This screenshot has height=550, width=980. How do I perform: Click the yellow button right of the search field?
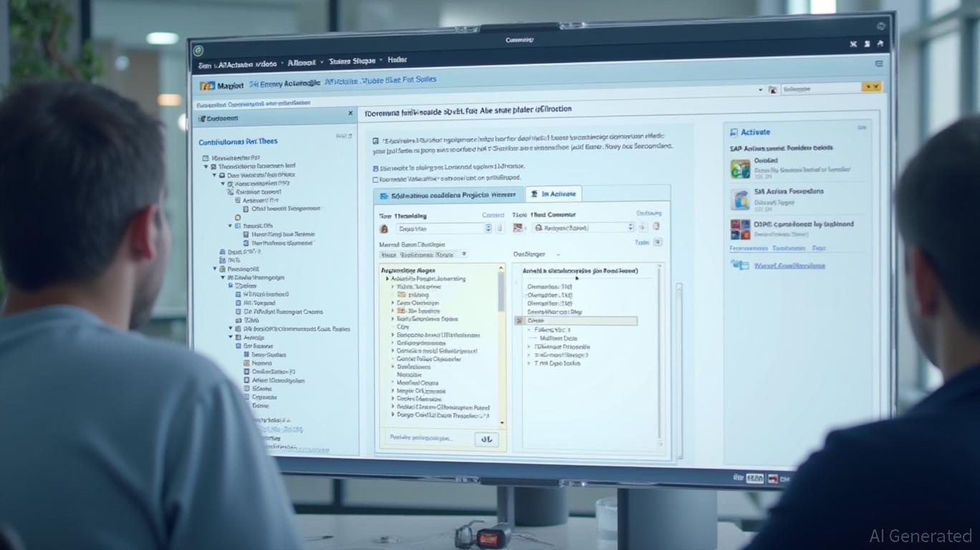(871, 87)
